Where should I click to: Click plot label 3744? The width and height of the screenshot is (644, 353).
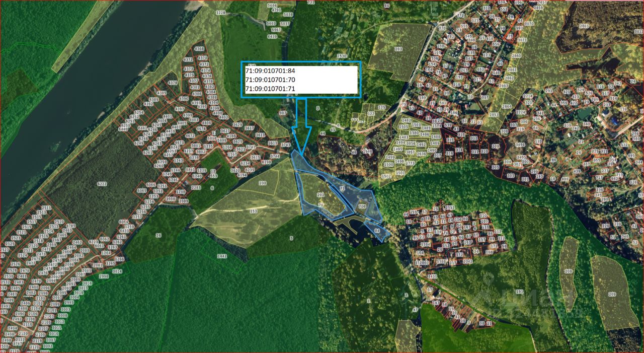click(x=275, y=156)
